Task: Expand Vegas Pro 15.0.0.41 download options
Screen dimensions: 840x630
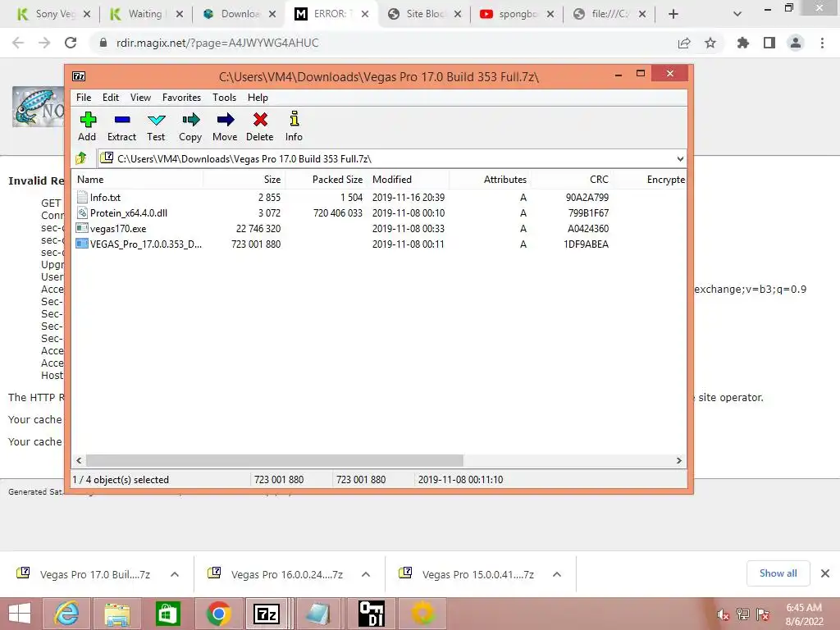Action: pos(557,574)
